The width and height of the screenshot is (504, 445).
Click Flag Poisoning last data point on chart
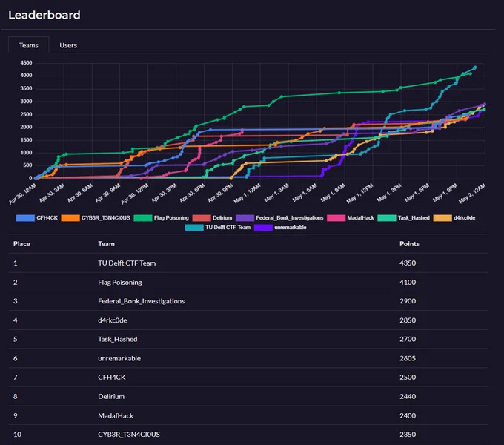(471, 73)
